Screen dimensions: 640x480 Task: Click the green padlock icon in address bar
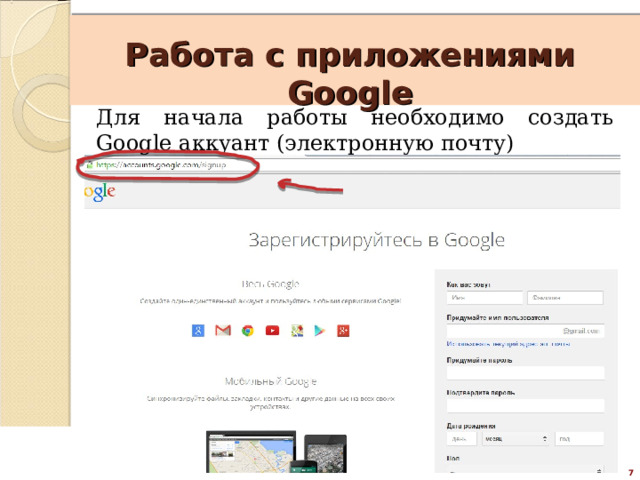pos(89,165)
